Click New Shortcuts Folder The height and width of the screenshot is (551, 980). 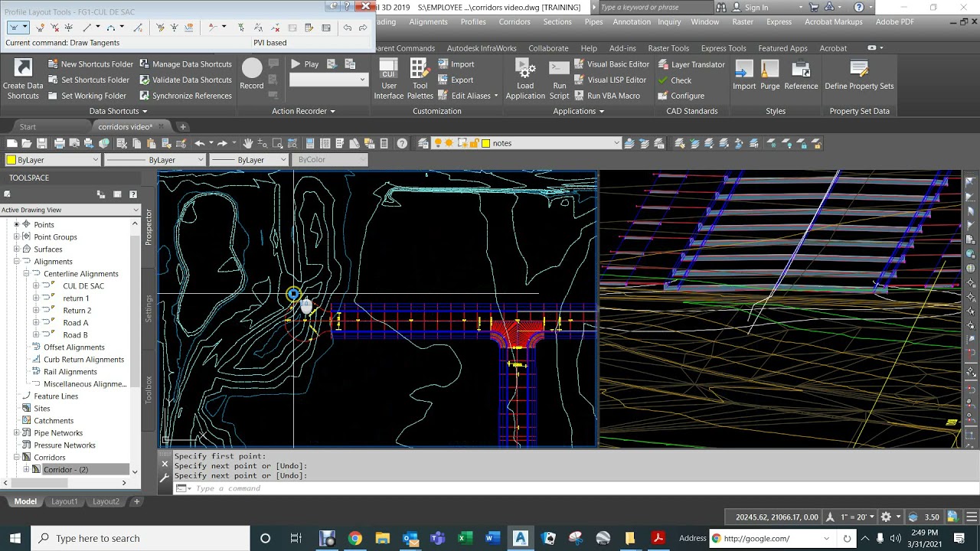[x=90, y=64]
